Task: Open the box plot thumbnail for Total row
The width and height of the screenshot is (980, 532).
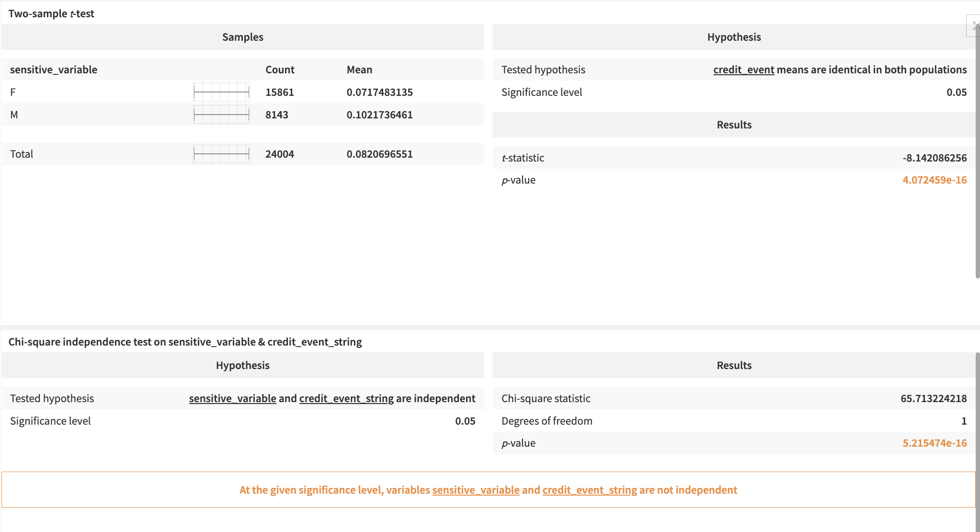Action: pyautogui.click(x=221, y=154)
